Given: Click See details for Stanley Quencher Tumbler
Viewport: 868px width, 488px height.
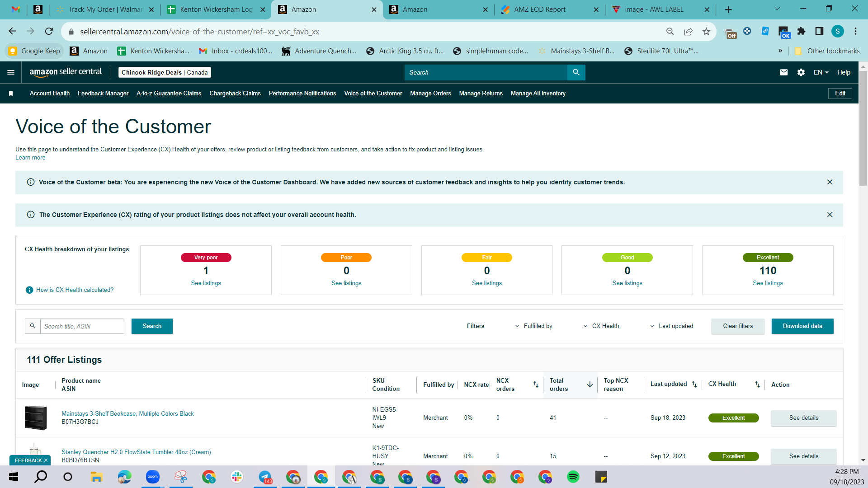Looking at the screenshot, I should click(803, 456).
